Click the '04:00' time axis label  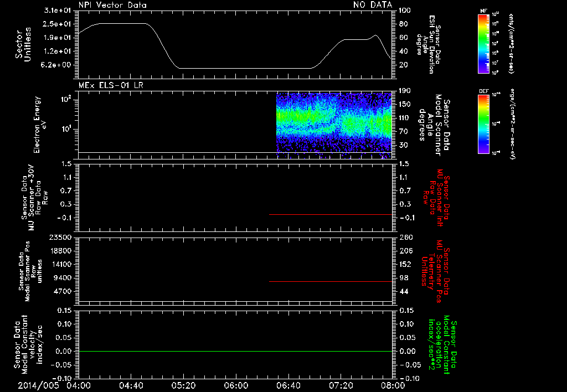[x=79, y=385]
